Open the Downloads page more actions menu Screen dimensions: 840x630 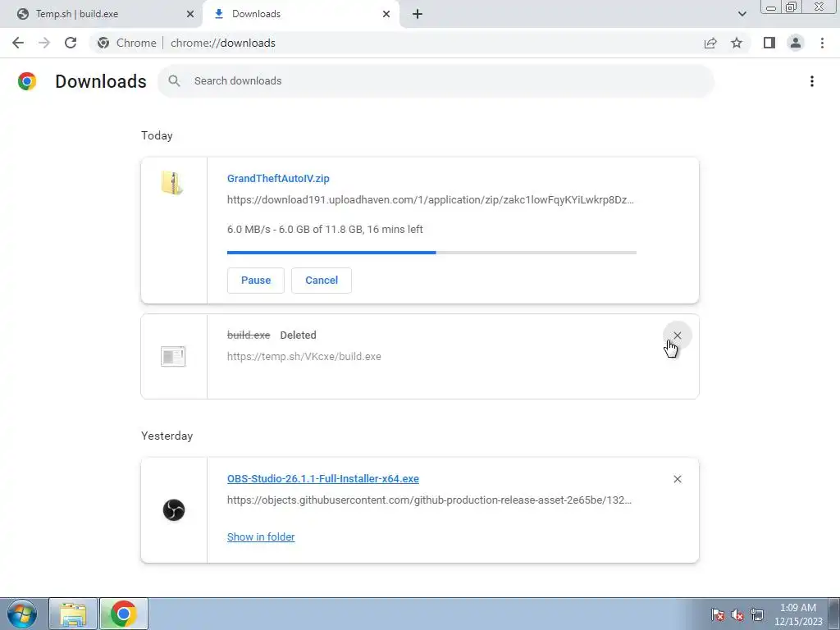pos(812,81)
